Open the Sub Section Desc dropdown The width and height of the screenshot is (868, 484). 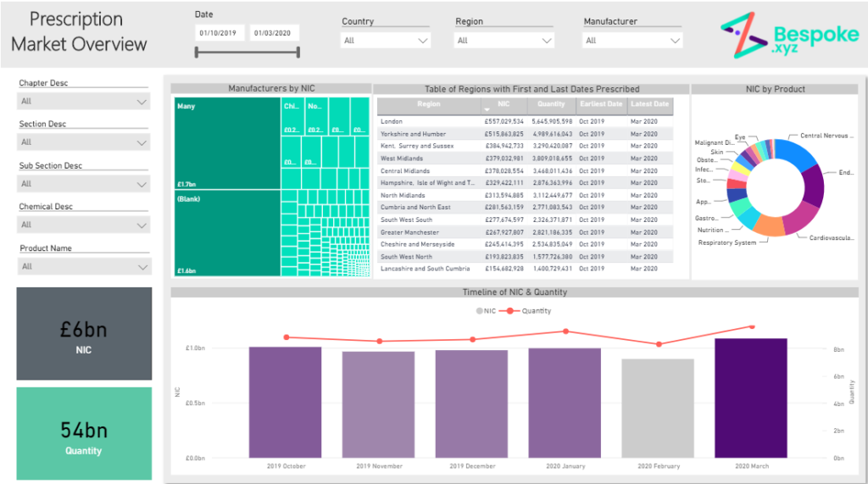(84, 184)
